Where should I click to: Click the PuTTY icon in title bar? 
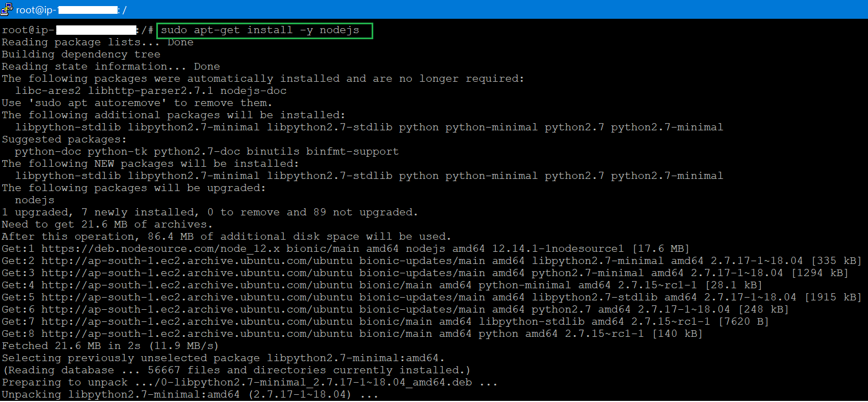[7, 9]
